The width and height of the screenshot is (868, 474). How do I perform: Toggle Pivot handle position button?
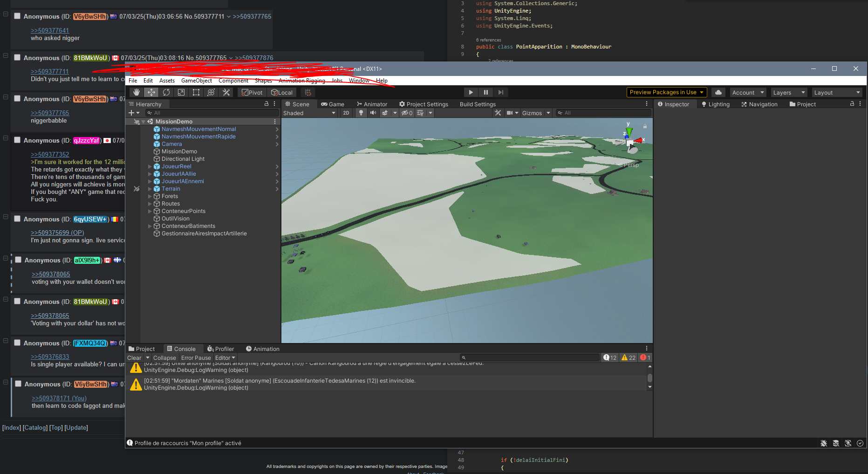tap(252, 92)
